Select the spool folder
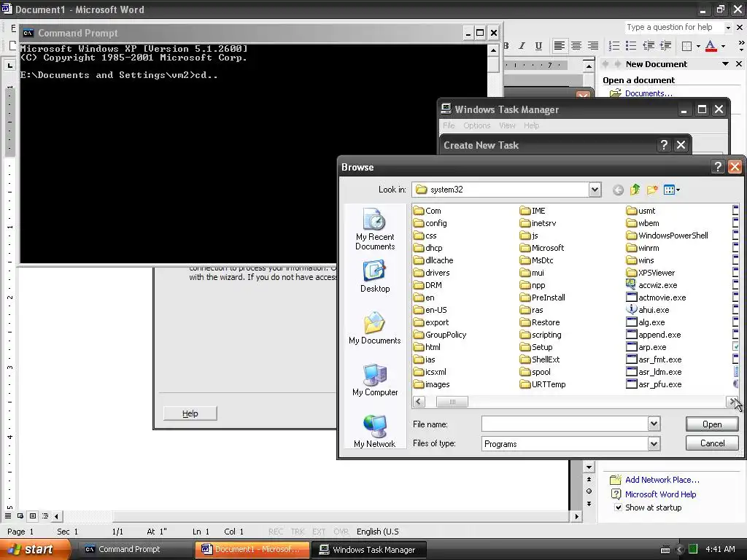The height and width of the screenshot is (560, 747). click(x=535, y=372)
